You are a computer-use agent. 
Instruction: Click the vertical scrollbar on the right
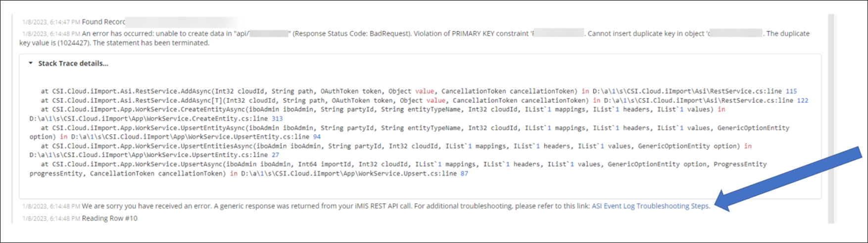[x=831, y=119]
